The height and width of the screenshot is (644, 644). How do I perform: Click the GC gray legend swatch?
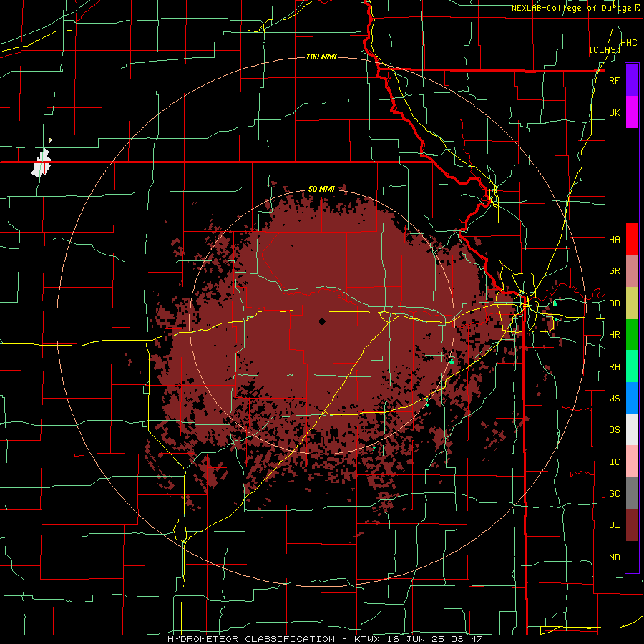pyautogui.click(x=632, y=493)
